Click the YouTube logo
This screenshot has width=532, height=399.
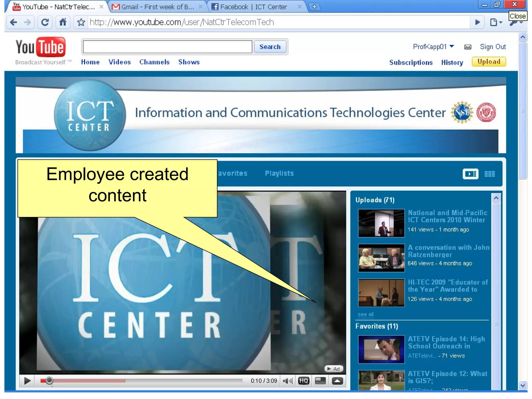click(41, 47)
